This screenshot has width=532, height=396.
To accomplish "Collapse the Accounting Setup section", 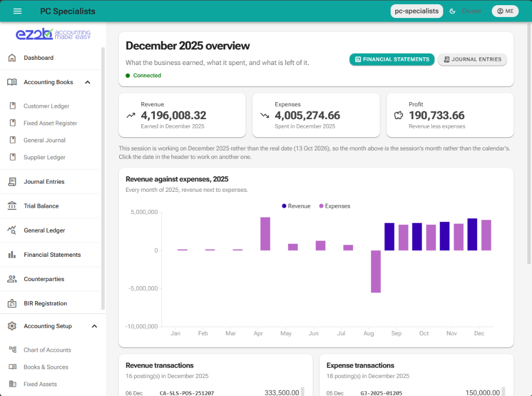I will pyautogui.click(x=94, y=326).
